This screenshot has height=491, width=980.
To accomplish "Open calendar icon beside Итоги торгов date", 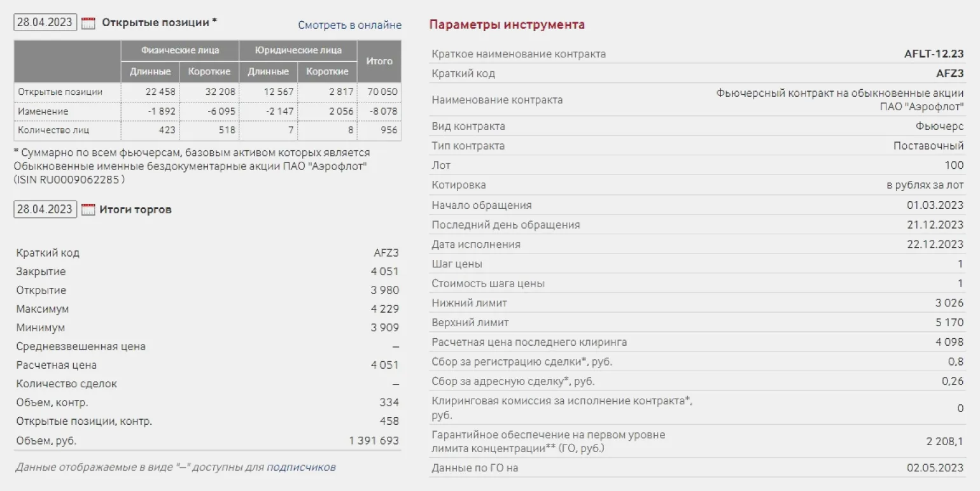I will 88,210.
